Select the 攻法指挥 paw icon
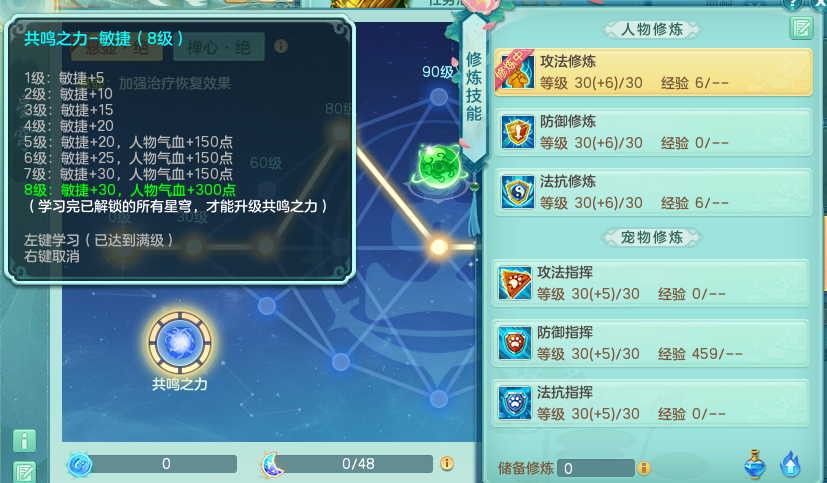Viewport: 827px width, 483px height. point(515,283)
